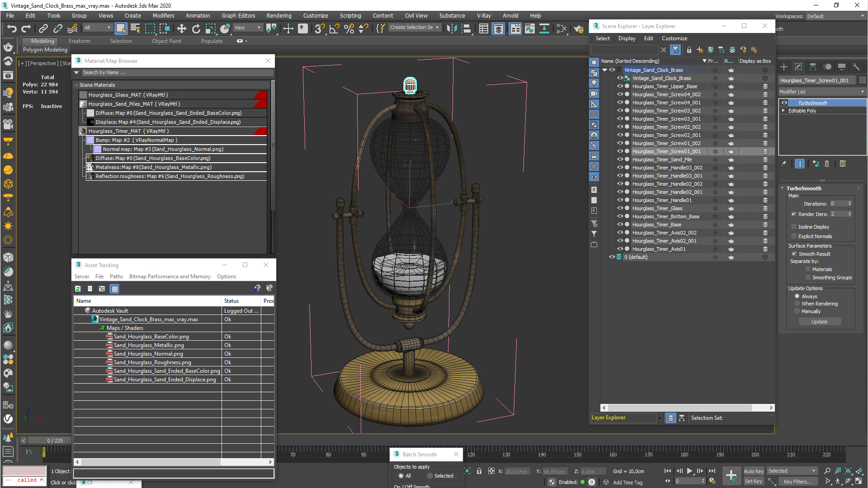Open Workspaces Default dropdown
The width and height of the screenshot is (868, 488).
tap(835, 16)
